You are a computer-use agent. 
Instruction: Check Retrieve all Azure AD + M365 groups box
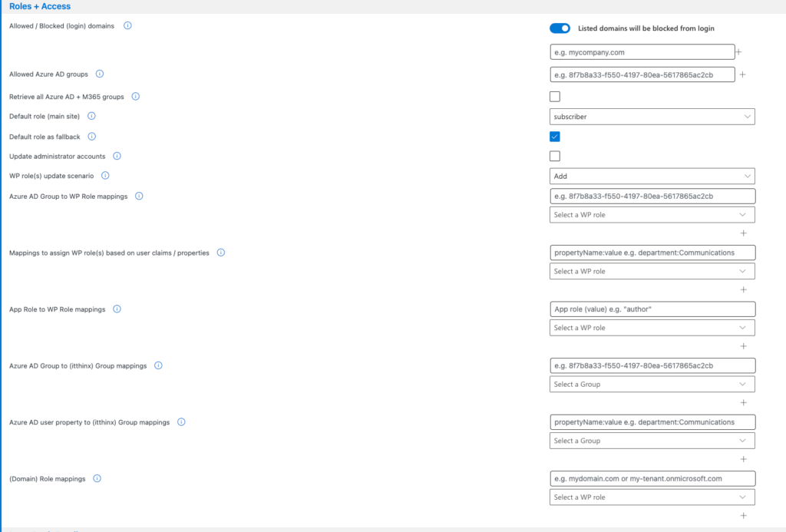click(555, 96)
